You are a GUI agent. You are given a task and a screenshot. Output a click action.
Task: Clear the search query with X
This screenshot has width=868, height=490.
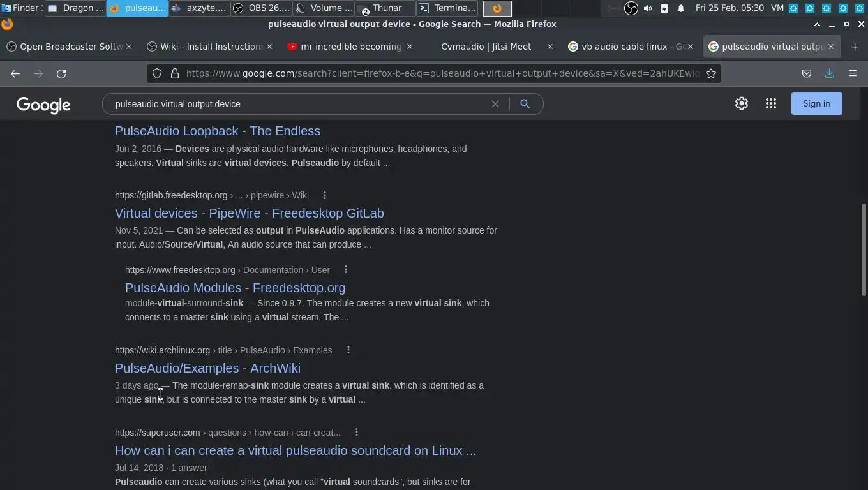tap(495, 104)
